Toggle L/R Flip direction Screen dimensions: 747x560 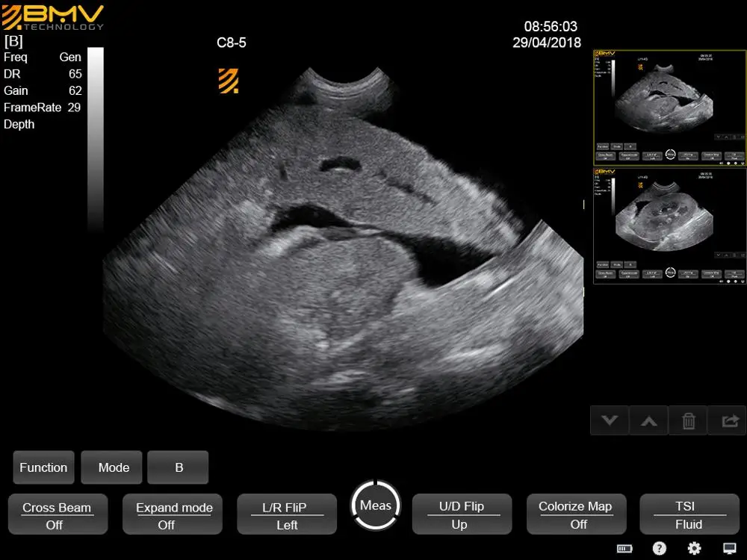(x=287, y=514)
